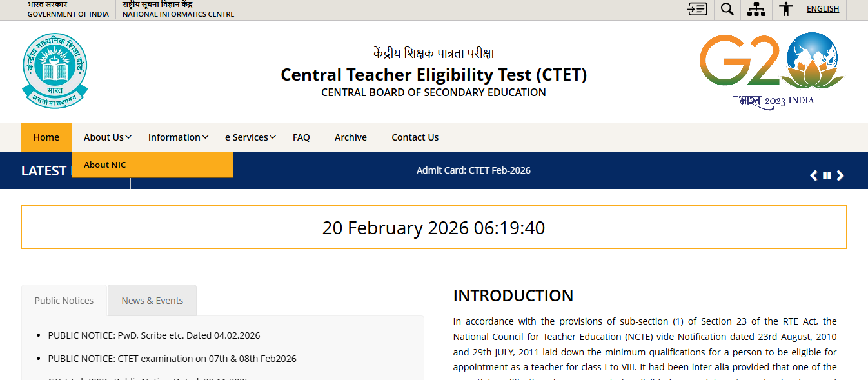Select About NIC from the menu
The height and width of the screenshot is (380, 868).
tap(104, 165)
